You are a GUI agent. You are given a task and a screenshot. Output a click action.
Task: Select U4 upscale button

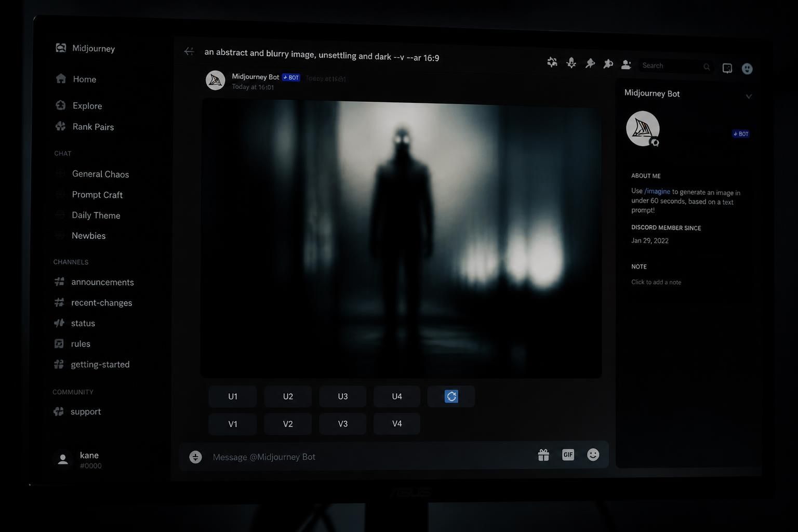397,396
